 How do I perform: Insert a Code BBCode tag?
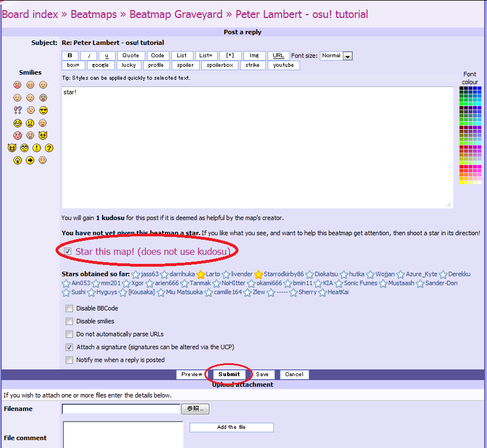158,56
